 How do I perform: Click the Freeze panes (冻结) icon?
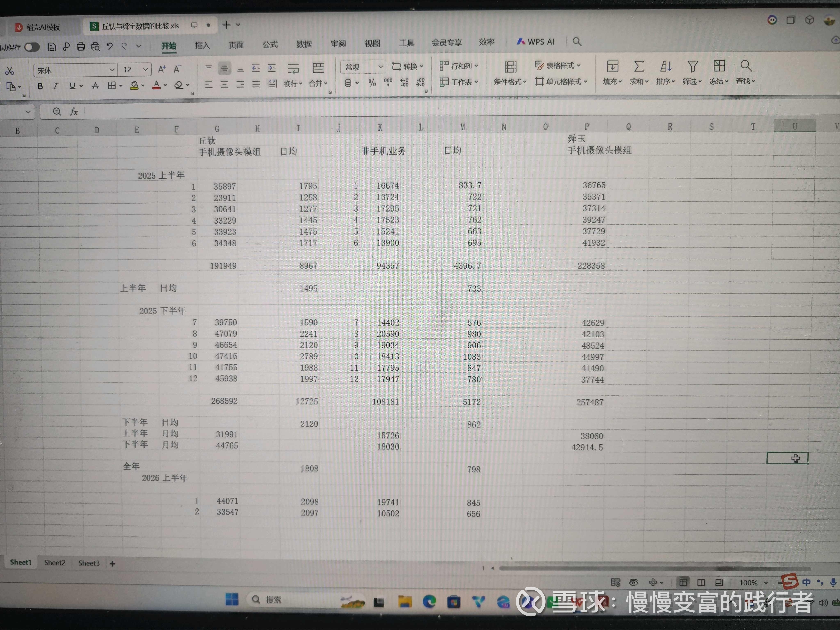tap(719, 66)
